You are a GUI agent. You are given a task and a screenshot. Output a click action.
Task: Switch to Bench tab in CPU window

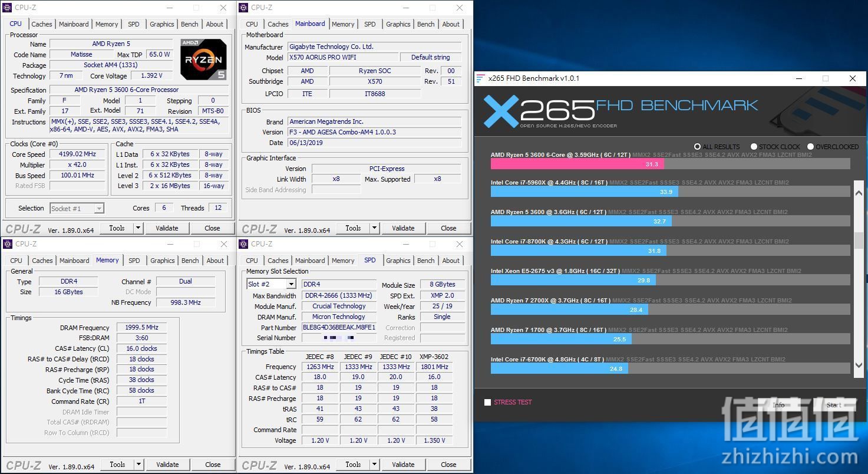point(190,24)
